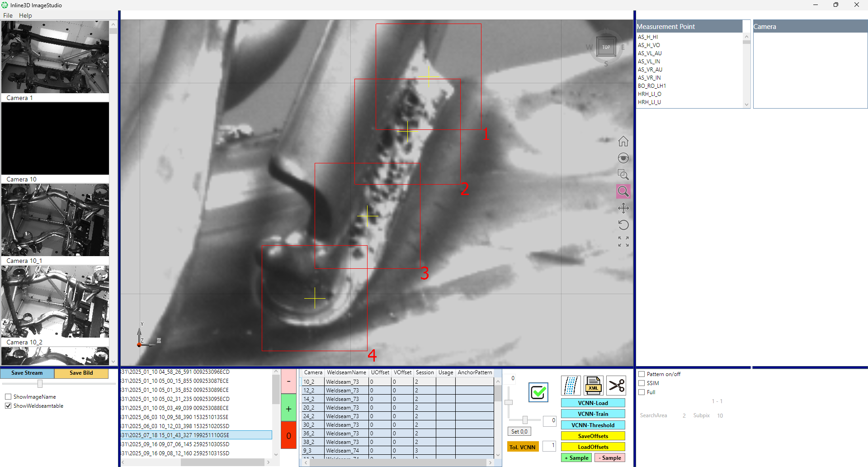Click the home view icon in the viewer

(623, 141)
